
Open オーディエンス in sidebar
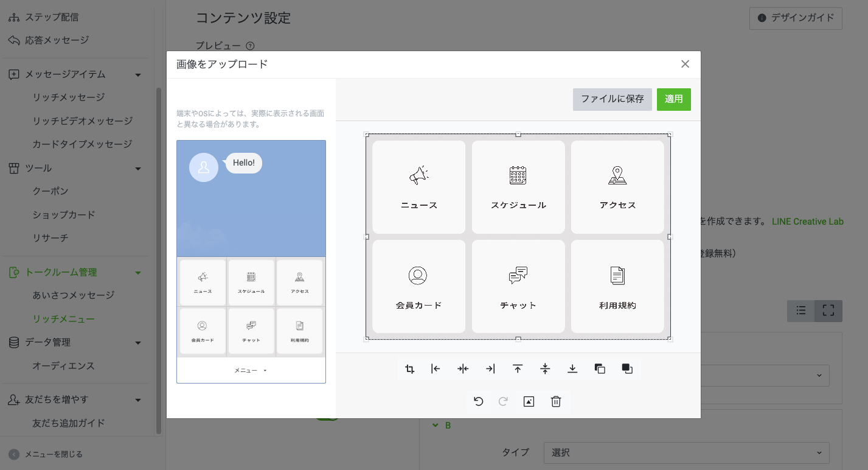tap(64, 366)
